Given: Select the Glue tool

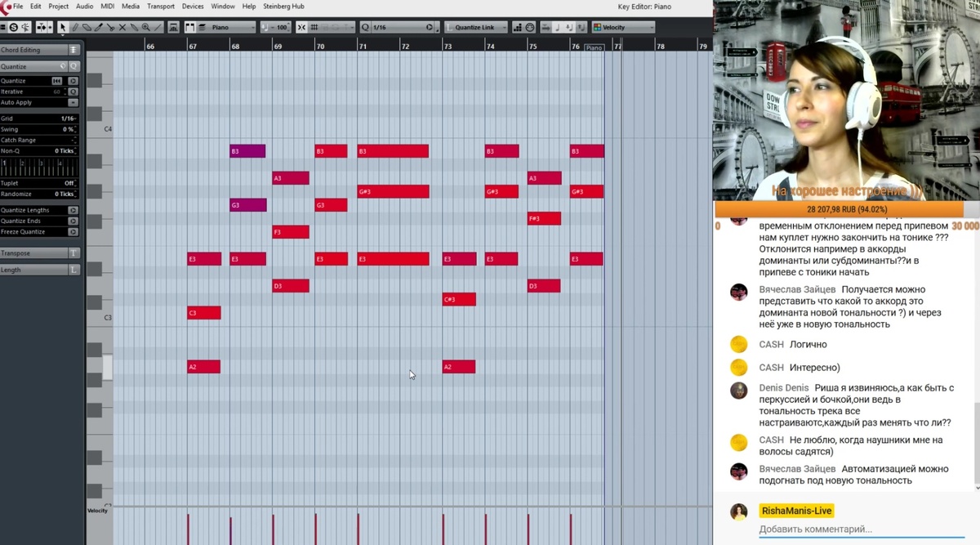Looking at the screenshot, I should pyautogui.click(x=134, y=27).
